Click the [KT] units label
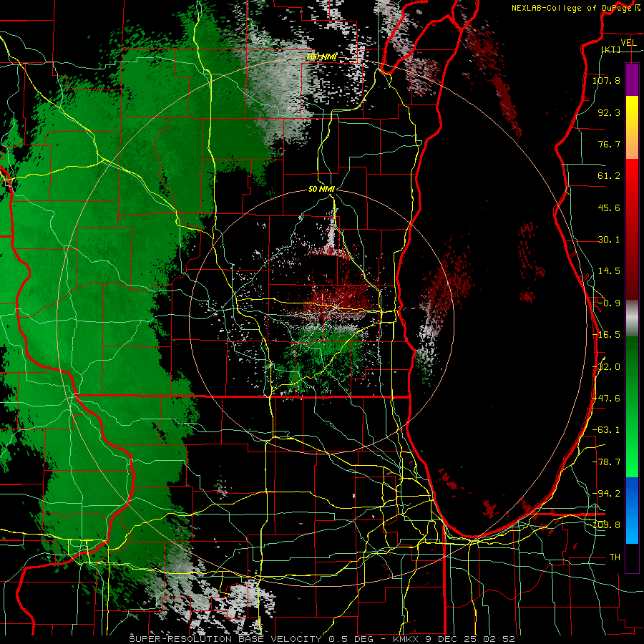644x644 pixels. [x=611, y=49]
